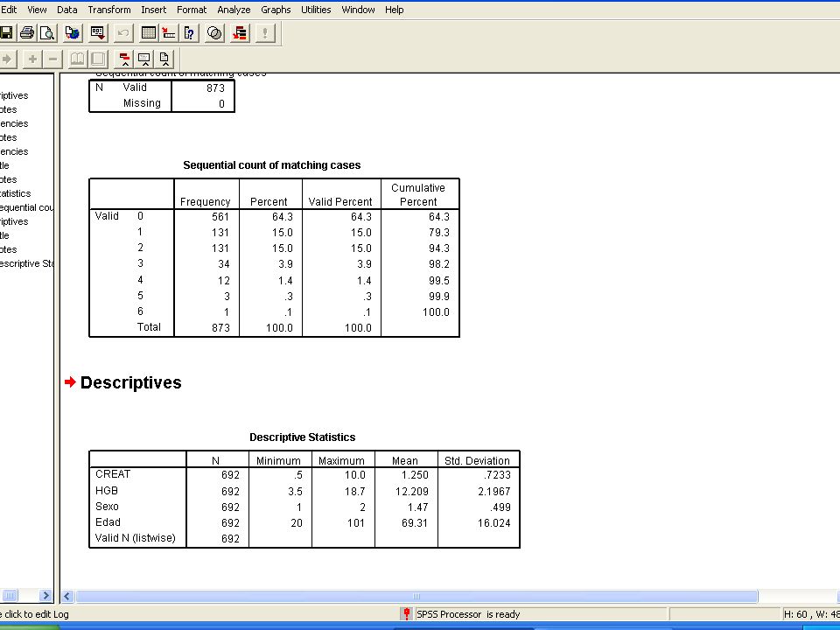Click the Hide closed-book icon
This screenshot has height=630, width=840.
(98, 59)
